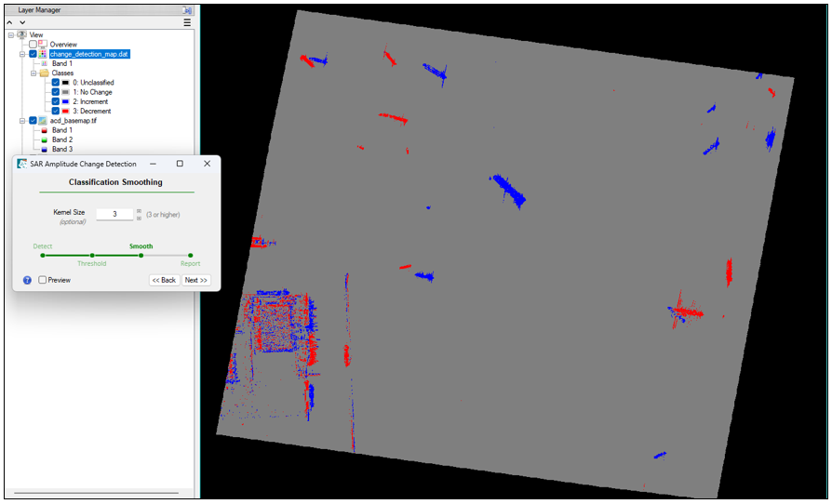Click the Next >> button
This screenshot has width=832, height=504.
195,280
